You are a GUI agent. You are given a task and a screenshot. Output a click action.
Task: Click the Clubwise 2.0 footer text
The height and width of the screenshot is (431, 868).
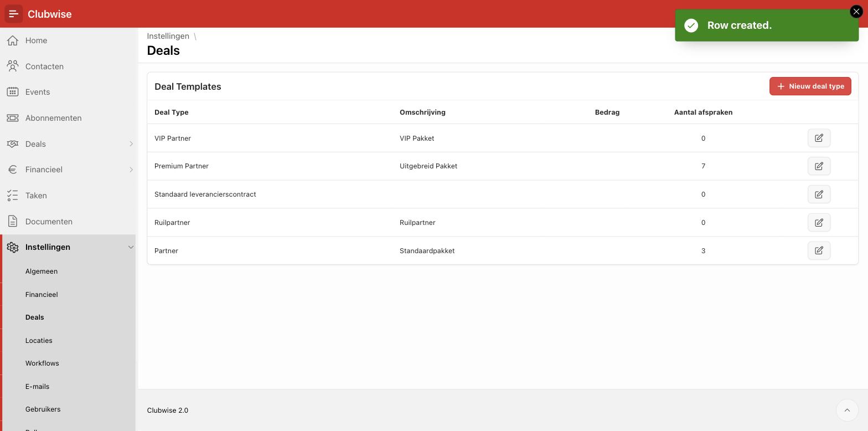[167, 411]
